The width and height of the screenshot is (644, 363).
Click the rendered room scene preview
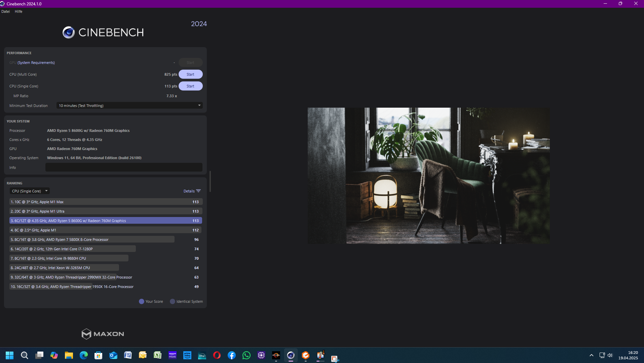pos(429,176)
